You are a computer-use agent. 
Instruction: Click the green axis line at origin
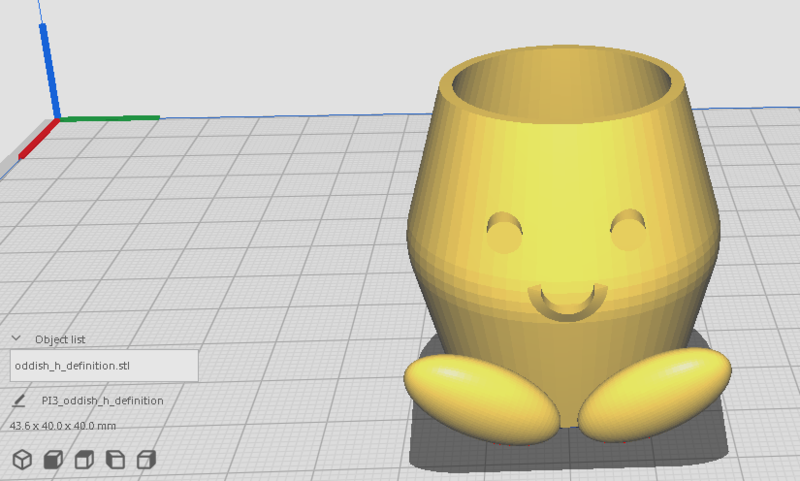tap(110, 118)
